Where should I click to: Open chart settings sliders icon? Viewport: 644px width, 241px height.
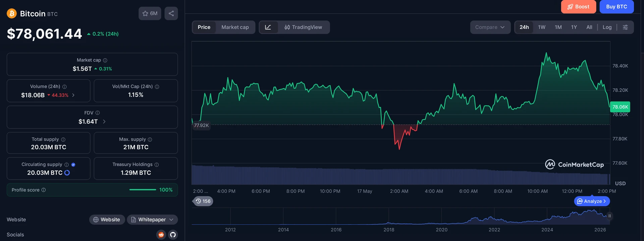coord(625,27)
